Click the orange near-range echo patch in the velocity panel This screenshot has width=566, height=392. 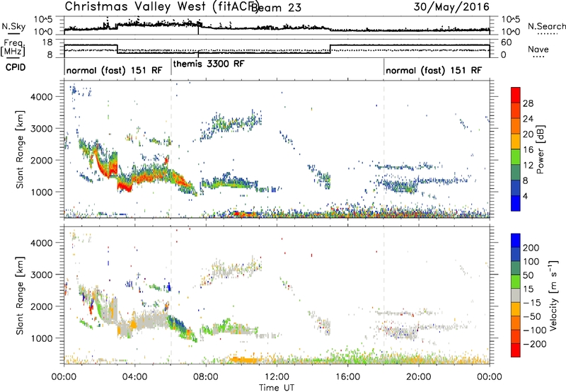coord(243,359)
